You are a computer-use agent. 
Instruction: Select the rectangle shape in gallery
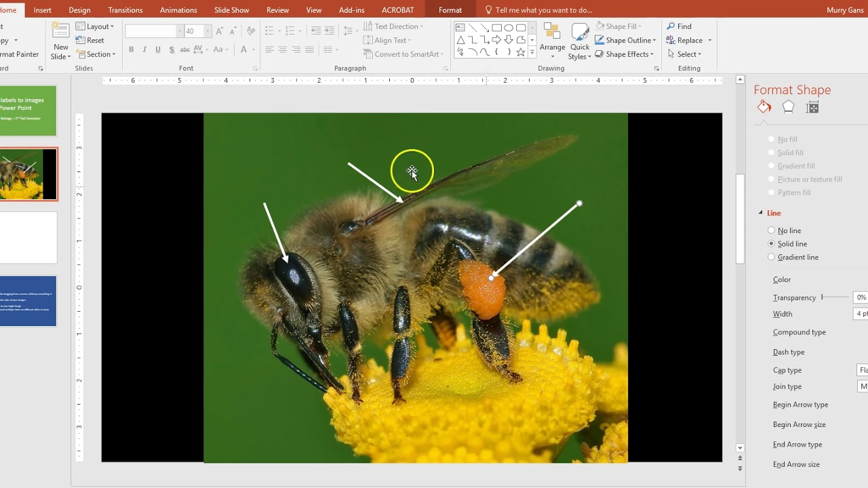pos(497,28)
